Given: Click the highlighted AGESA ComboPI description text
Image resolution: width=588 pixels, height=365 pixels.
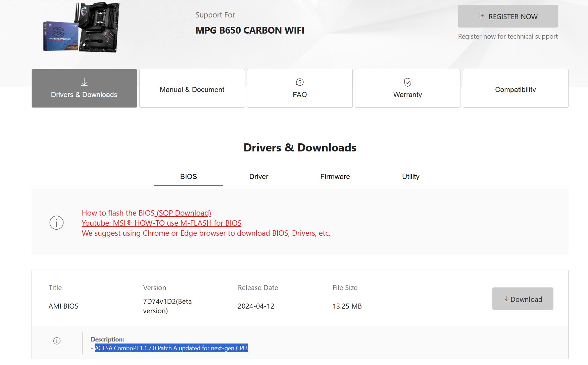Looking at the screenshot, I should click(x=171, y=348).
